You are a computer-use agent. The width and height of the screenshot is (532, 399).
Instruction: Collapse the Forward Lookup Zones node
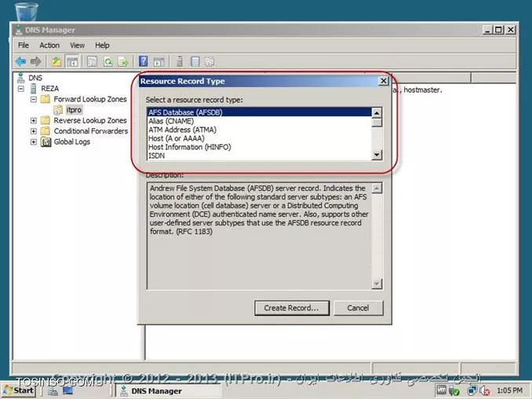33,99
